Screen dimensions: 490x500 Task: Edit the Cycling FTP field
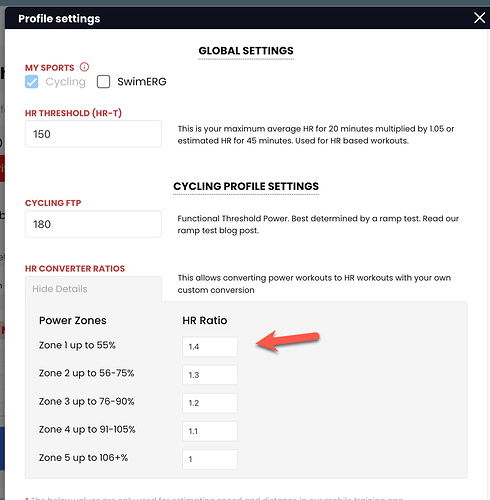coord(93,224)
